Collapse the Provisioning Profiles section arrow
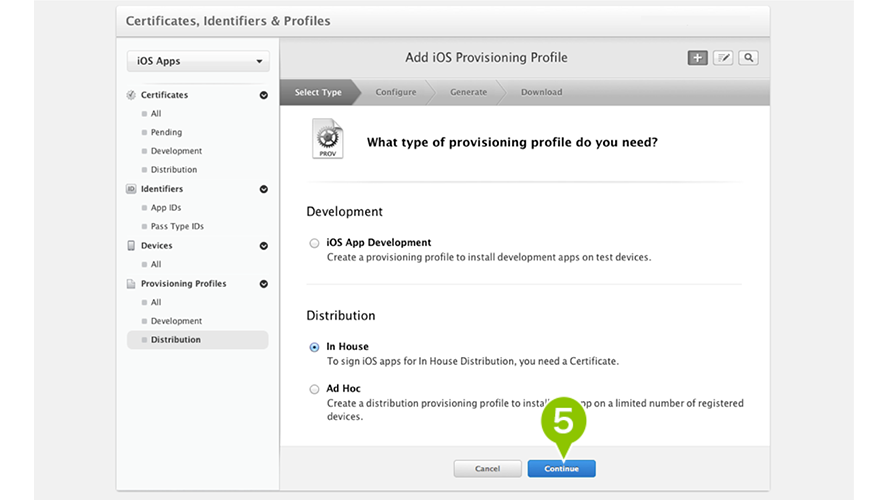The image size is (889, 500). coord(264,284)
